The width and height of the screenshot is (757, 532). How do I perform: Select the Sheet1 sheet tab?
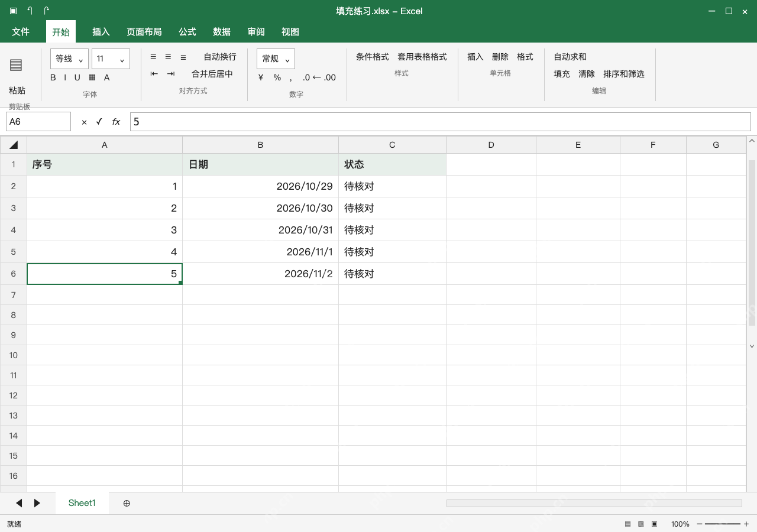(x=82, y=503)
